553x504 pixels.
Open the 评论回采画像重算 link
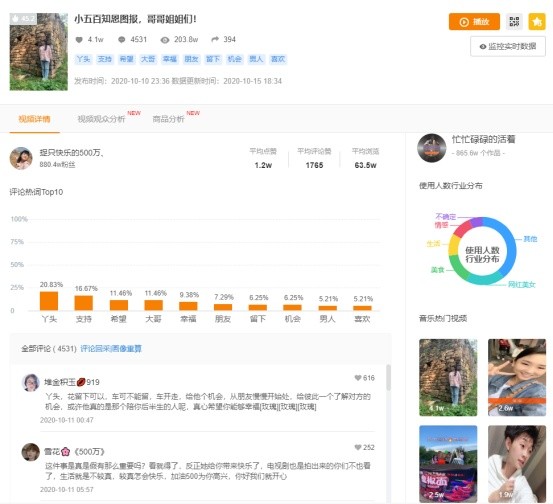point(111,349)
